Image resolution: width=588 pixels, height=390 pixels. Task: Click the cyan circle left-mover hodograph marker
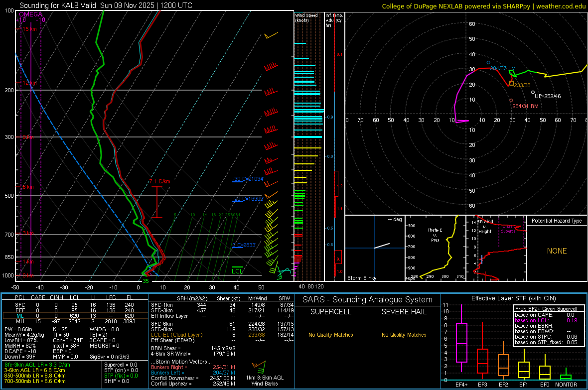click(488, 63)
